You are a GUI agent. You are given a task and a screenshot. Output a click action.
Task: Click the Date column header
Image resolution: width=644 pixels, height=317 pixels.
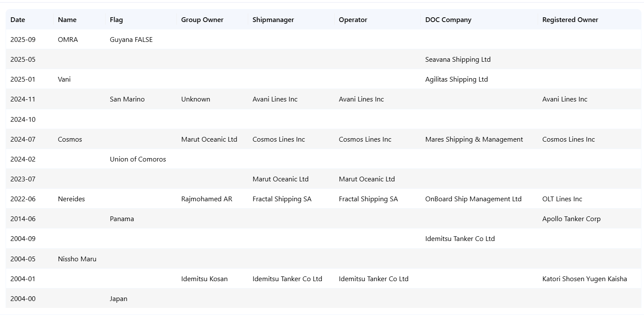click(x=18, y=20)
